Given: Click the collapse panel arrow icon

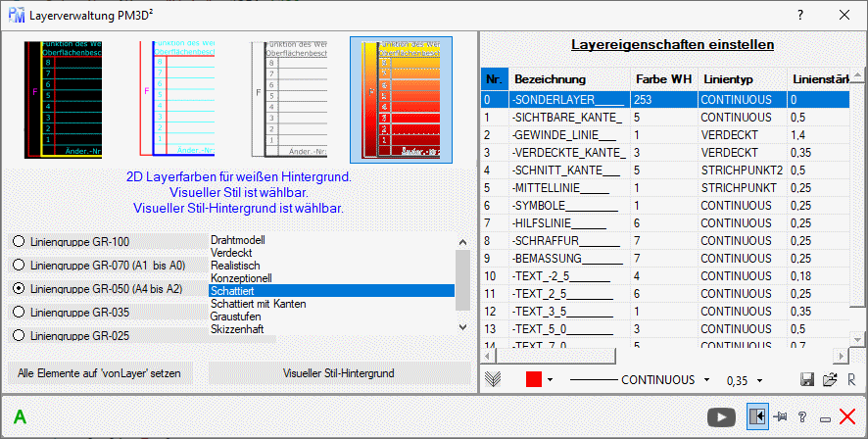Looking at the screenshot, I should [x=756, y=416].
